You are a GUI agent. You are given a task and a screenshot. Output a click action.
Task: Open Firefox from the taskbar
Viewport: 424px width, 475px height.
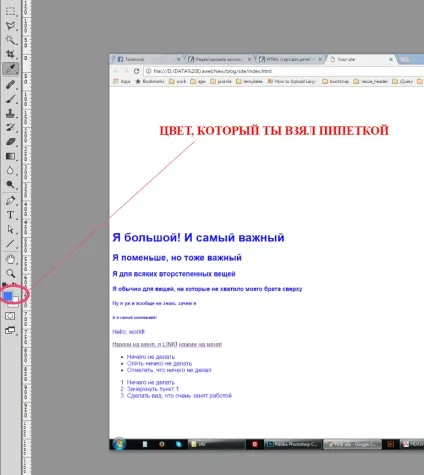click(162, 444)
